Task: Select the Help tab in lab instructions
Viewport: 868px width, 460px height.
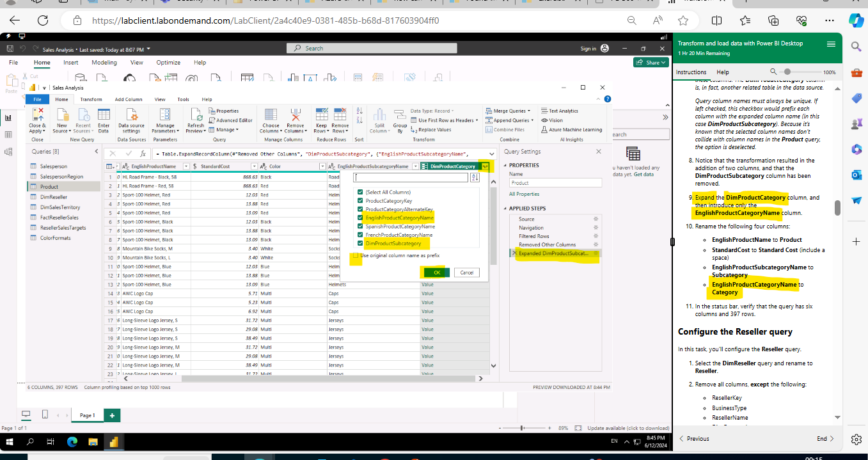Action: point(723,72)
